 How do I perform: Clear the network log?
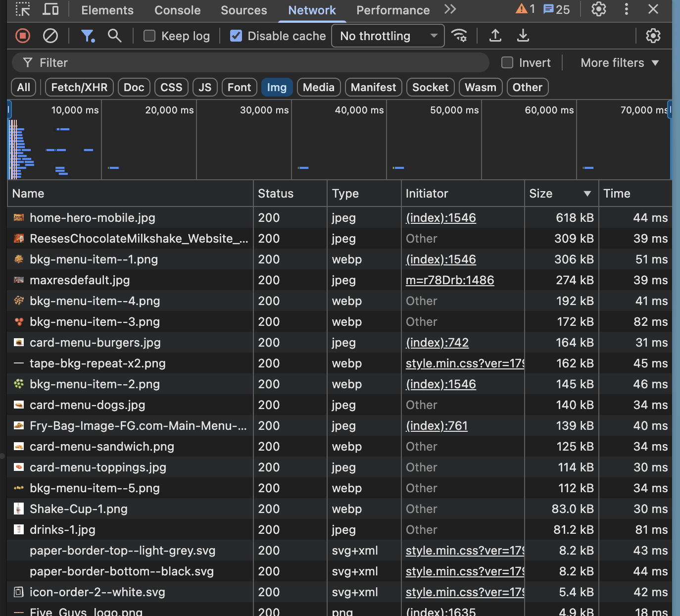tap(50, 36)
